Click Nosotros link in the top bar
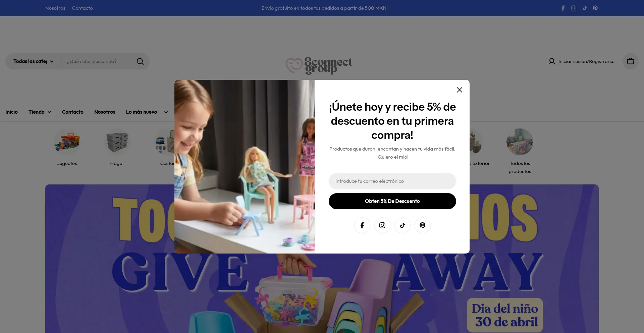This screenshot has height=333, width=644. 55,8
